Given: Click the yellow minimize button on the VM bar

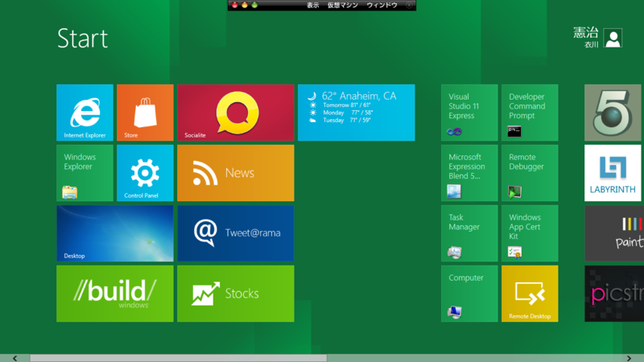Looking at the screenshot, I should (x=245, y=5).
